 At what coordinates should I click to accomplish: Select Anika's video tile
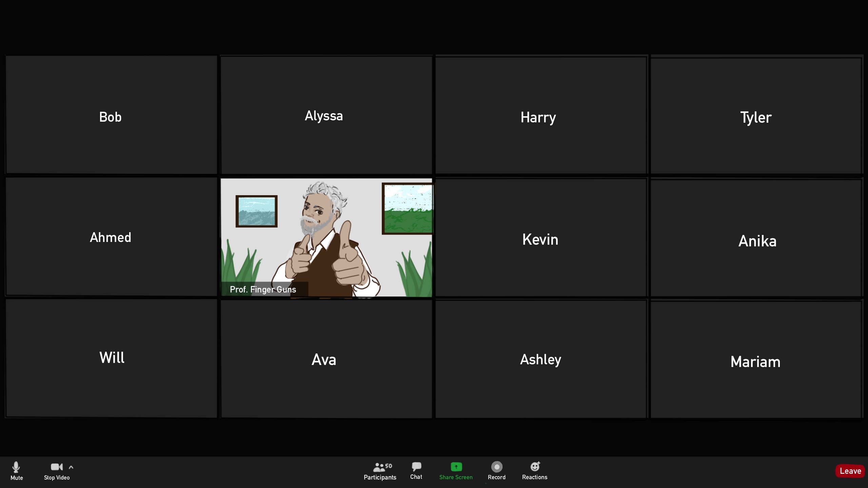pos(757,241)
